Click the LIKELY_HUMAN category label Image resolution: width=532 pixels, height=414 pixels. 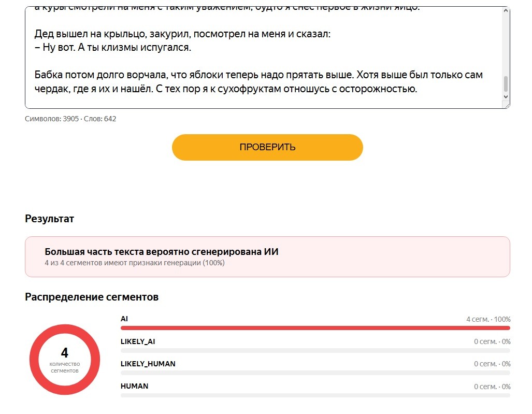click(148, 364)
